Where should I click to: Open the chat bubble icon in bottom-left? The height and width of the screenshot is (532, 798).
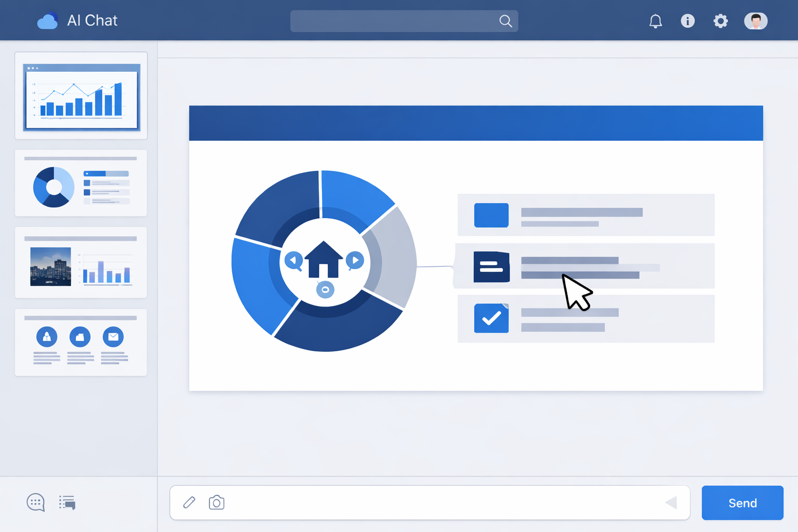(35, 502)
